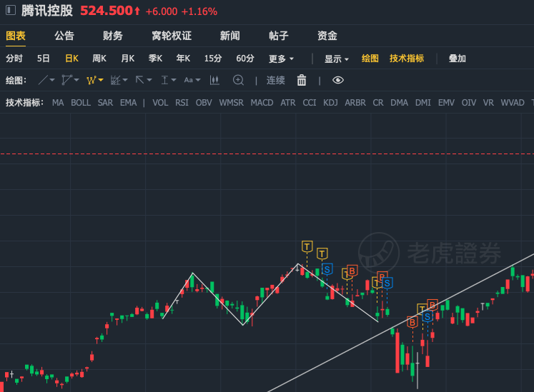Click the leftmost yellow T trade marker
Viewport: 534px width, 392px height.
pos(307,246)
